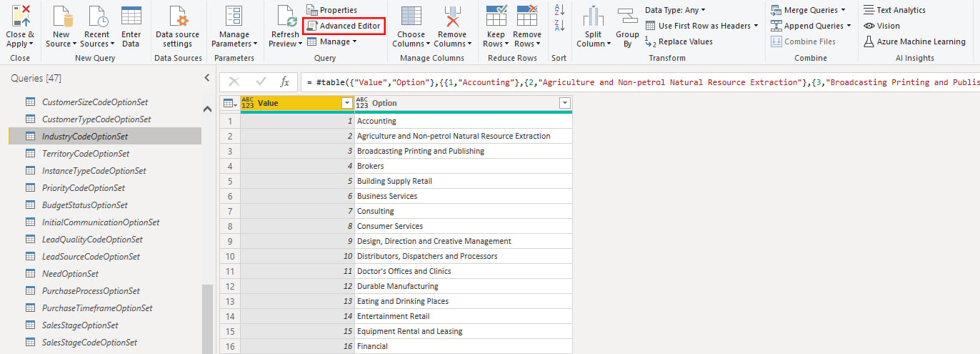Click the Group By icon
The height and width of the screenshot is (354, 980).
(x=627, y=16)
